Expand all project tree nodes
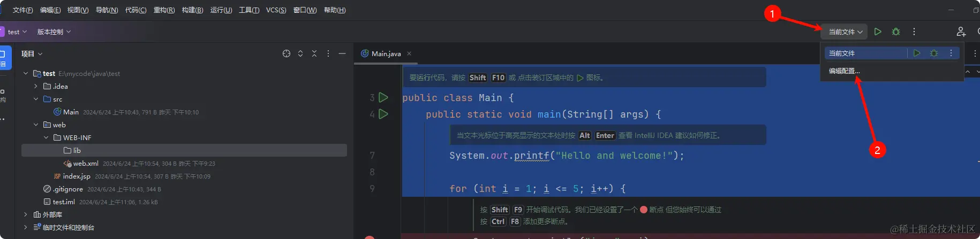The image size is (980, 239). [x=300, y=53]
